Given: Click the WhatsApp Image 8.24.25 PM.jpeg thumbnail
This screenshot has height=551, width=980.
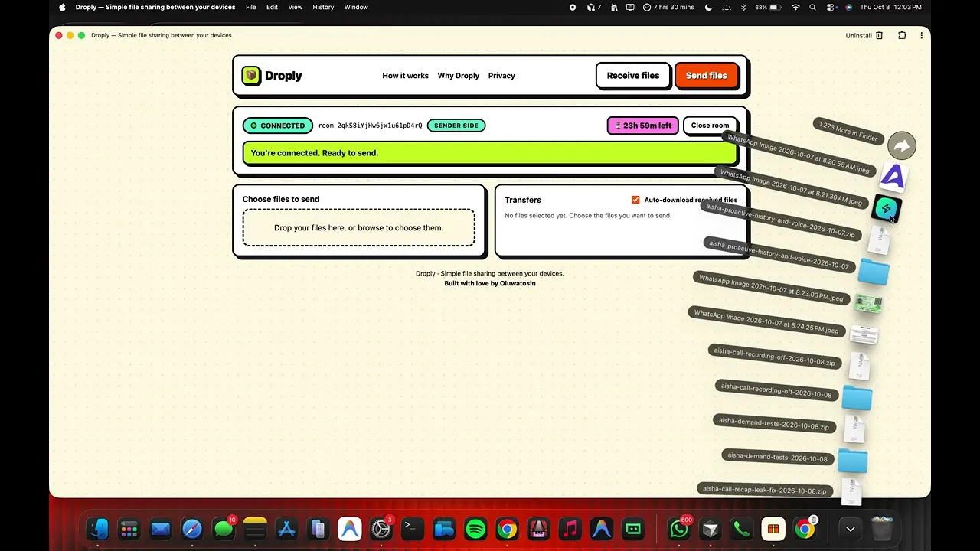Looking at the screenshot, I should tap(864, 334).
